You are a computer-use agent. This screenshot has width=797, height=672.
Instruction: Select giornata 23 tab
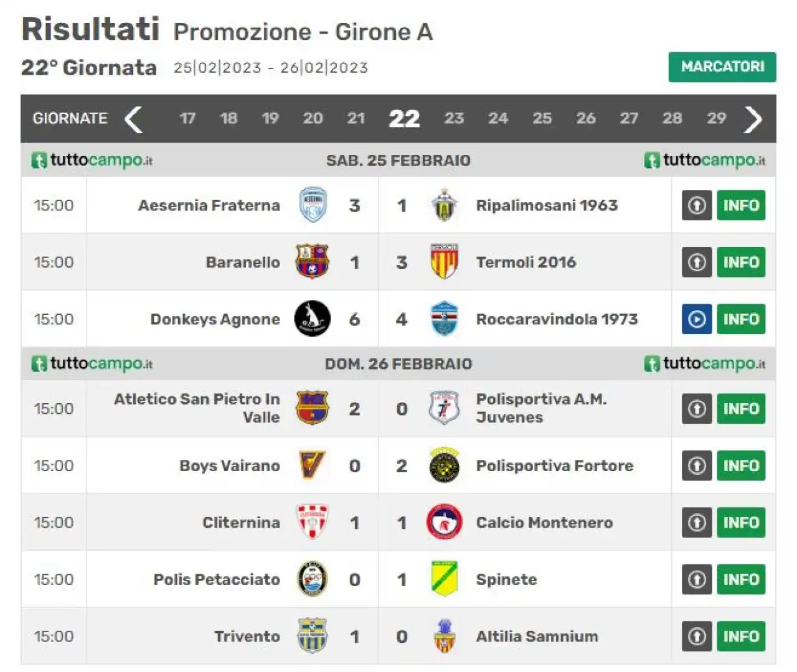pos(454,118)
